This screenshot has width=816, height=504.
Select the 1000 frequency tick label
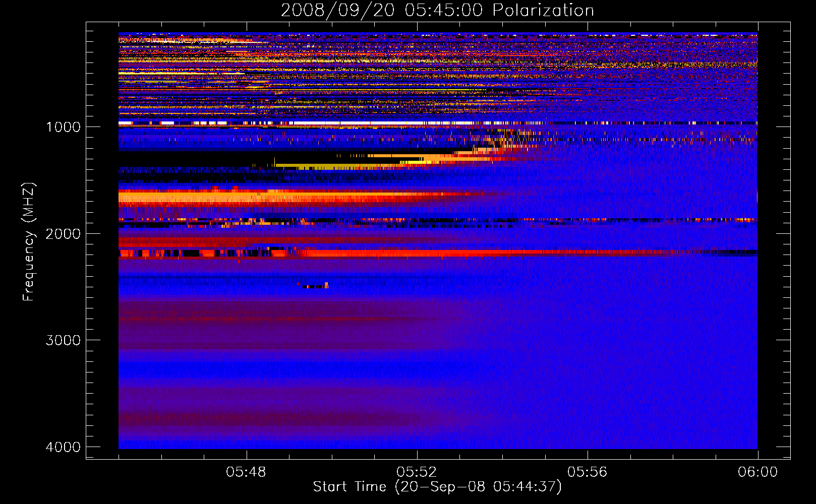pyautogui.click(x=64, y=127)
